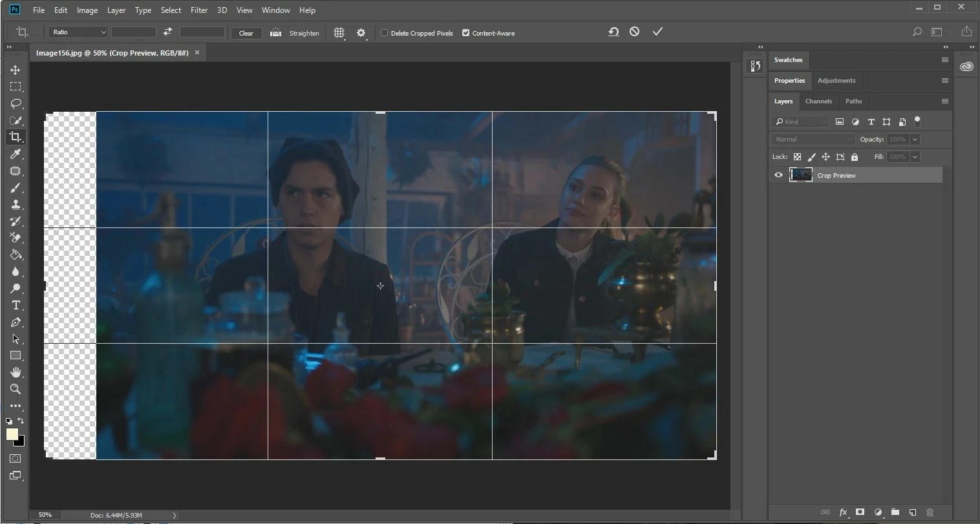Reset the crop box with undo arrow

[613, 32]
